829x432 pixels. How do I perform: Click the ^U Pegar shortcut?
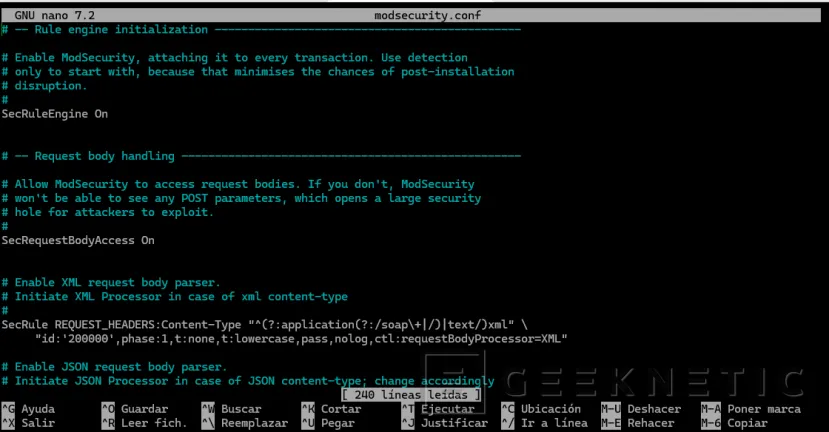point(328,423)
